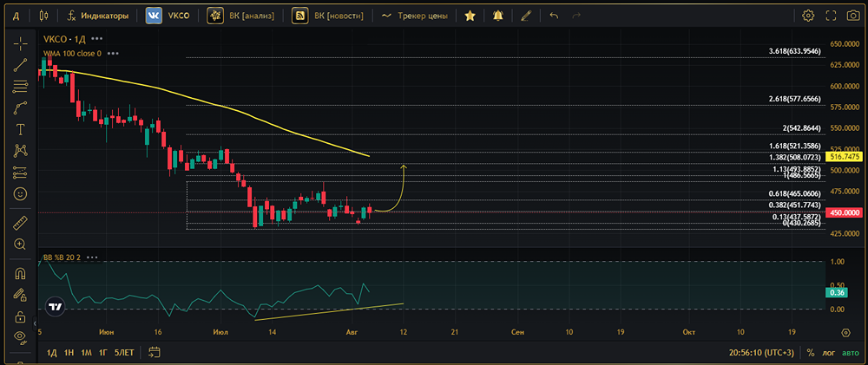Expand BB %B indicator options menu

[91, 257]
